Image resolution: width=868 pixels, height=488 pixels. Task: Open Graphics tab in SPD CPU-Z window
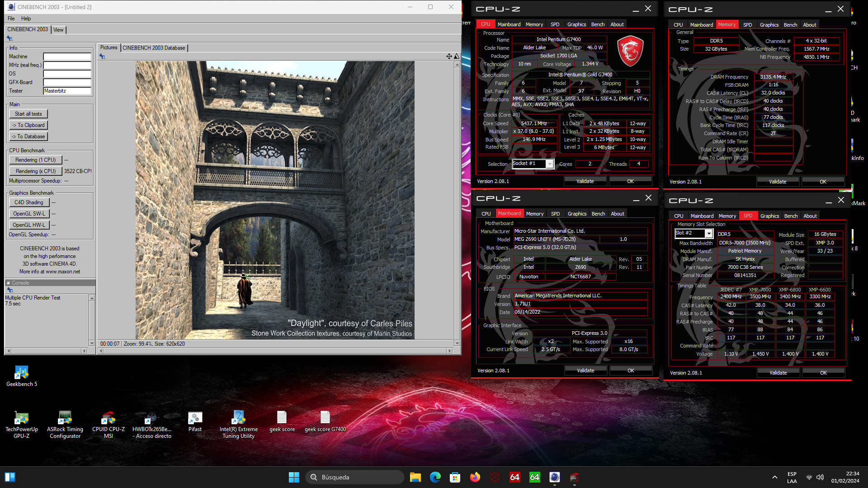coord(769,216)
